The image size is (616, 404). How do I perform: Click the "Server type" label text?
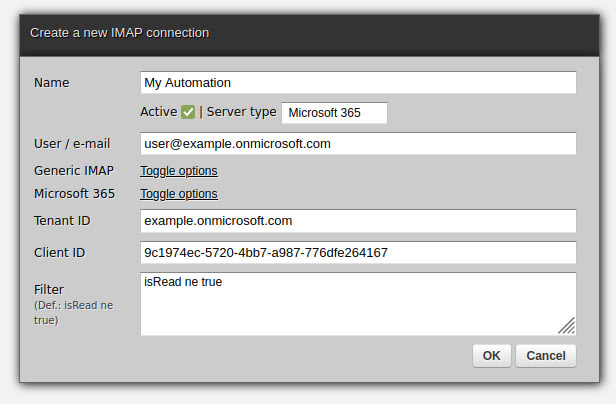241,112
